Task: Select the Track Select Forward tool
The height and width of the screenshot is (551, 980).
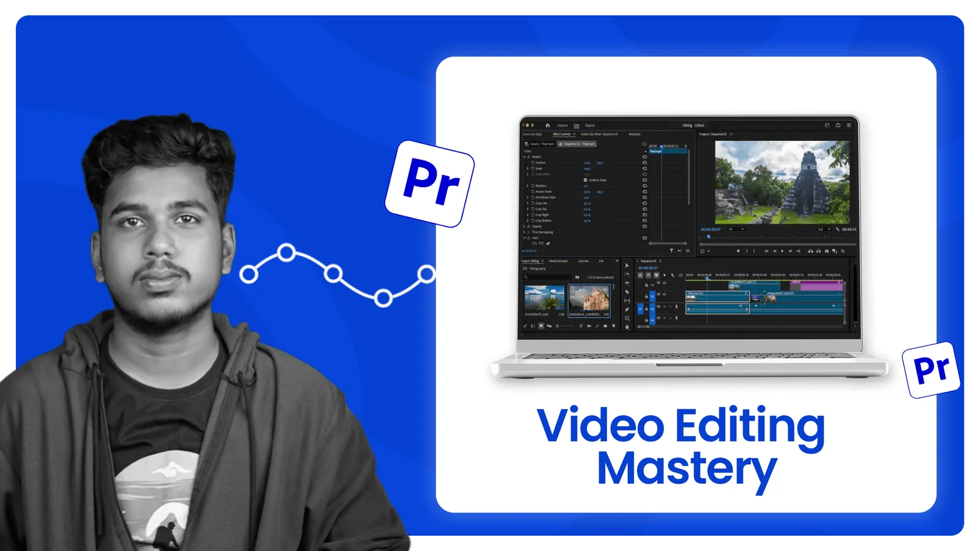Action: pyautogui.click(x=627, y=274)
